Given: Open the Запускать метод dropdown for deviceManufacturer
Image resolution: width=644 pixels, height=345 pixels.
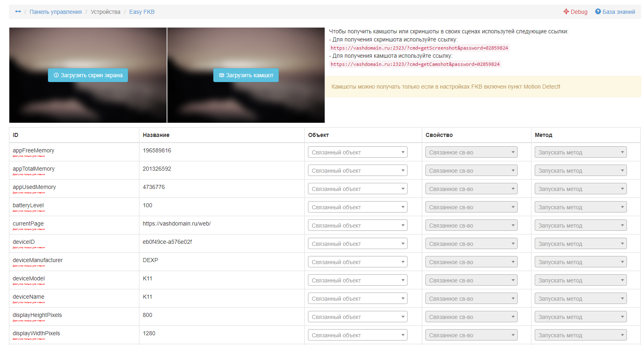Looking at the screenshot, I should [x=581, y=262].
